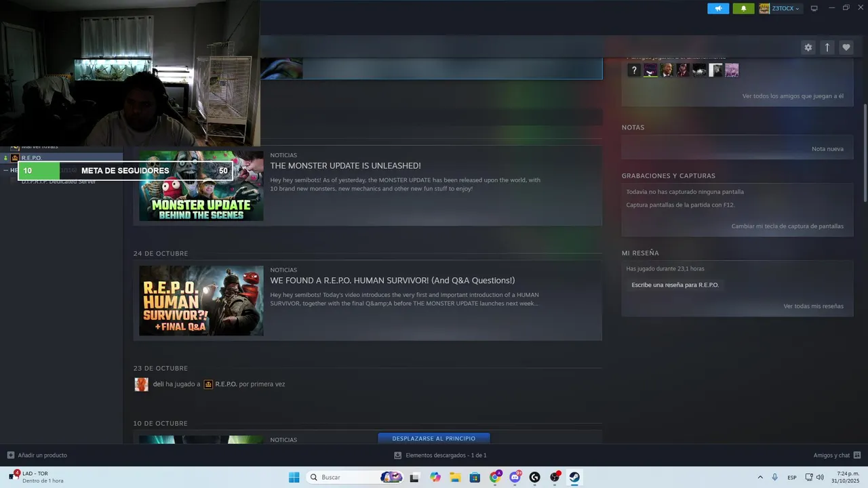
Task: Open 'Ver todos los amigos que juegan a él'
Action: click(793, 96)
